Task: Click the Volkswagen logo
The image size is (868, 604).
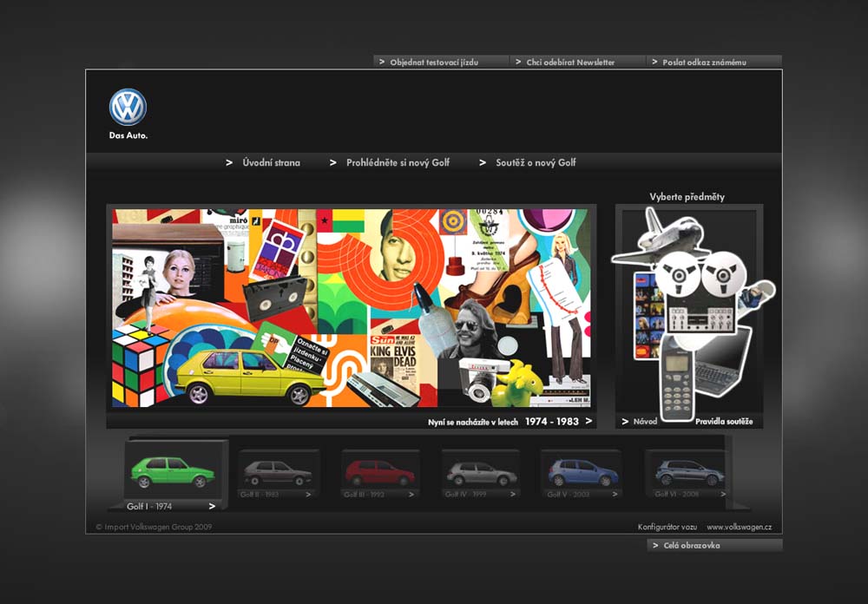Action: pyautogui.click(x=128, y=108)
